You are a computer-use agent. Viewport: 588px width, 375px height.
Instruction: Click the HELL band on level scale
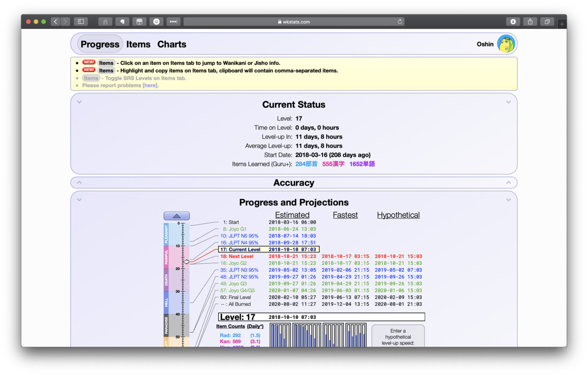[166, 302]
